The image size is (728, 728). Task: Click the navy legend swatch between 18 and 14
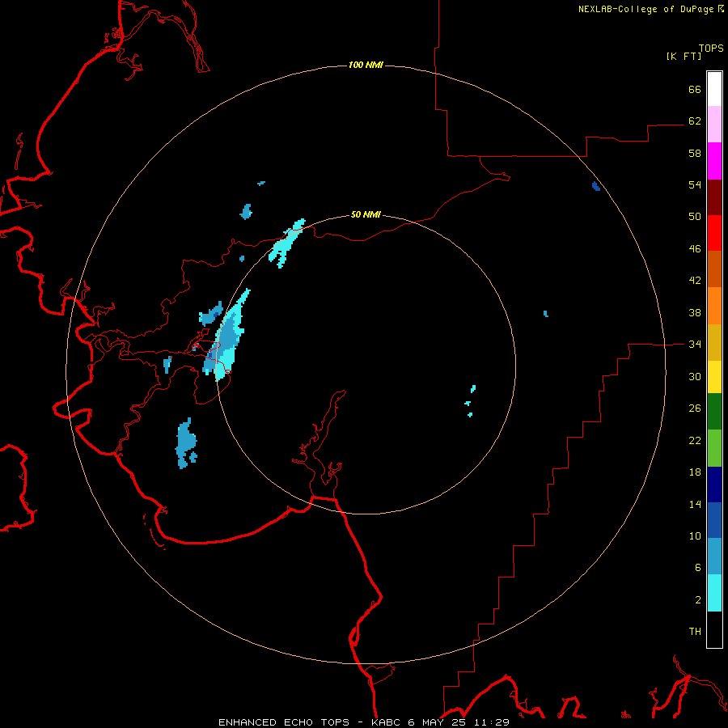point(714,485)
